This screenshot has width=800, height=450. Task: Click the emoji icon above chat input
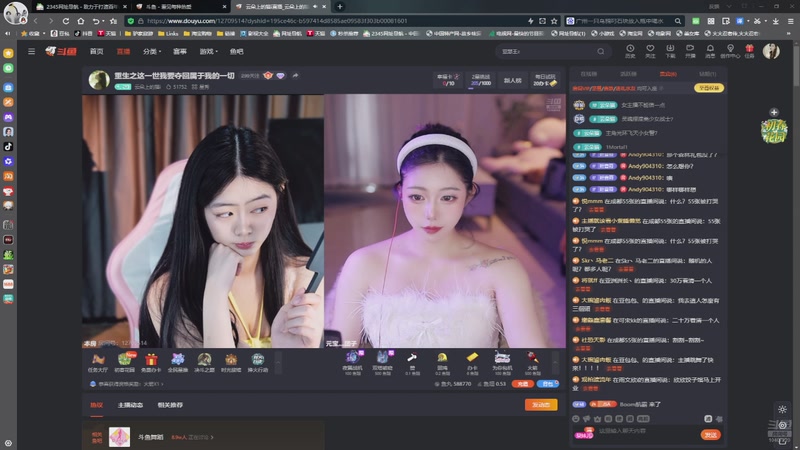[x=576, y=418]
